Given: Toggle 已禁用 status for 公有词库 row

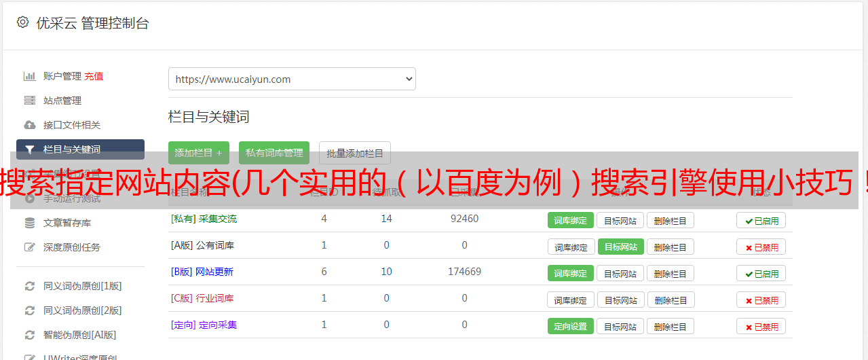Looking at the screenshot, I should coord(761,247).
